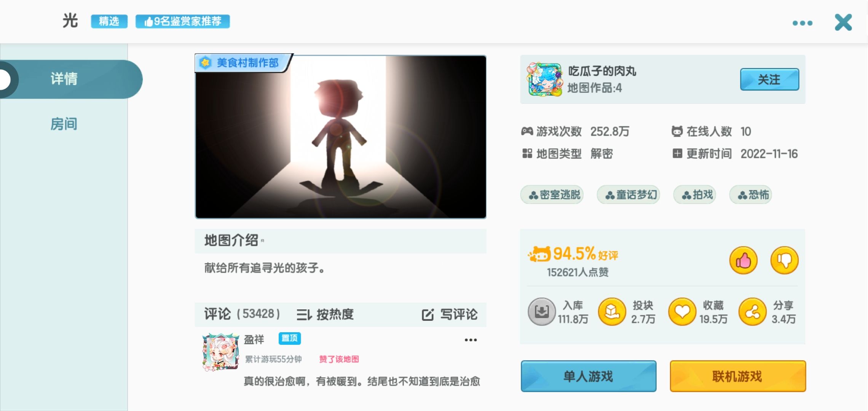Screen dimensions: 868x411
Task: Open author 吃瓜子的肉丸 avatar
Action: pos(545,79)
